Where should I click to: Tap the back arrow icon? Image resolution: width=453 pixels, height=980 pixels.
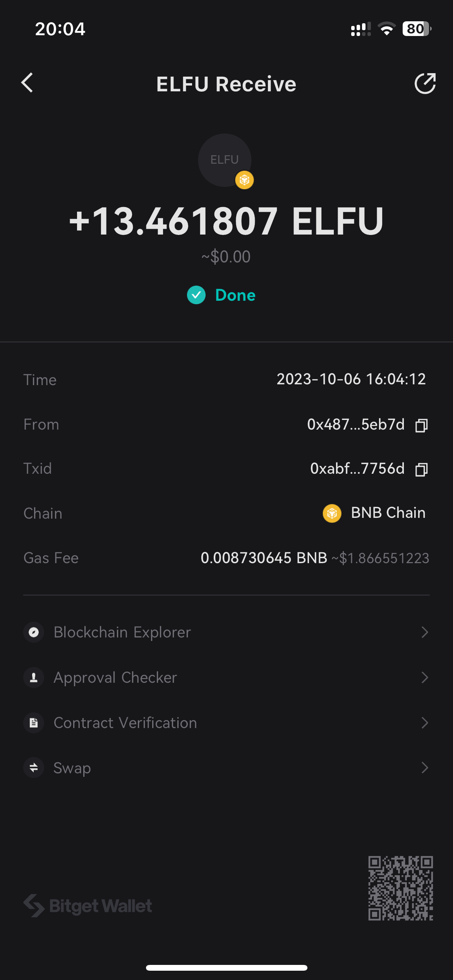(x=27, y=83)
